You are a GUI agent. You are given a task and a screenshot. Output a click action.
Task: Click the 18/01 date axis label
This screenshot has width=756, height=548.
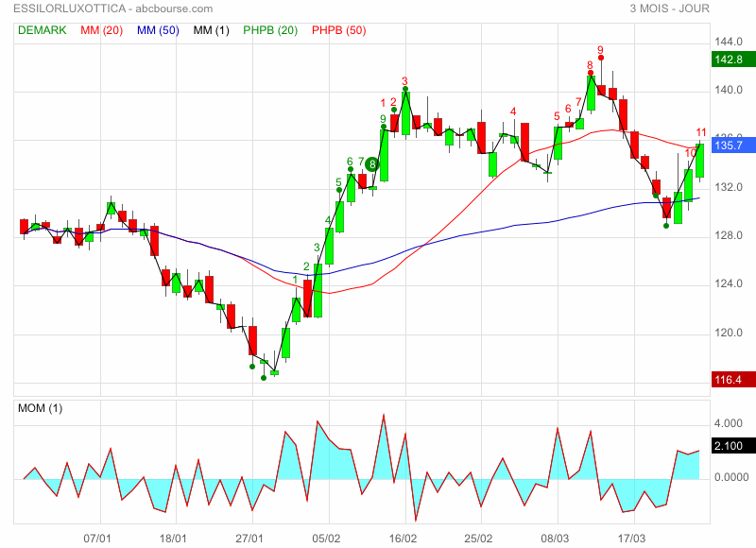[173, 539]
